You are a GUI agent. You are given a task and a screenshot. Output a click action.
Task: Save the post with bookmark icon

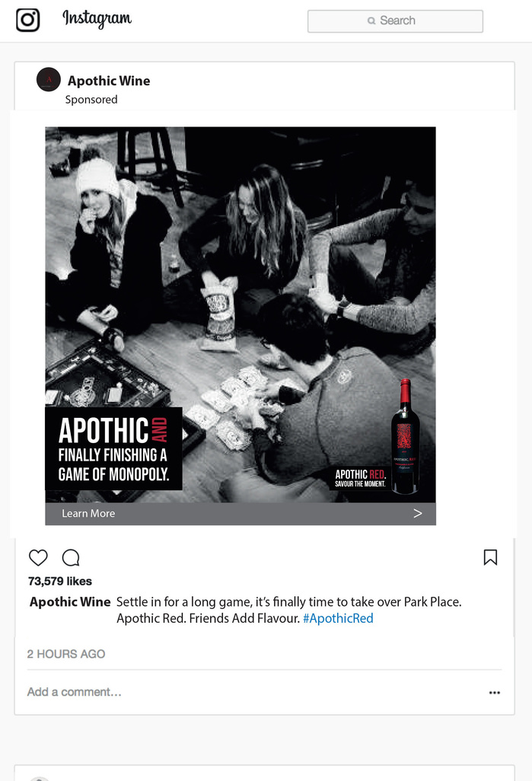coord(490,557)
